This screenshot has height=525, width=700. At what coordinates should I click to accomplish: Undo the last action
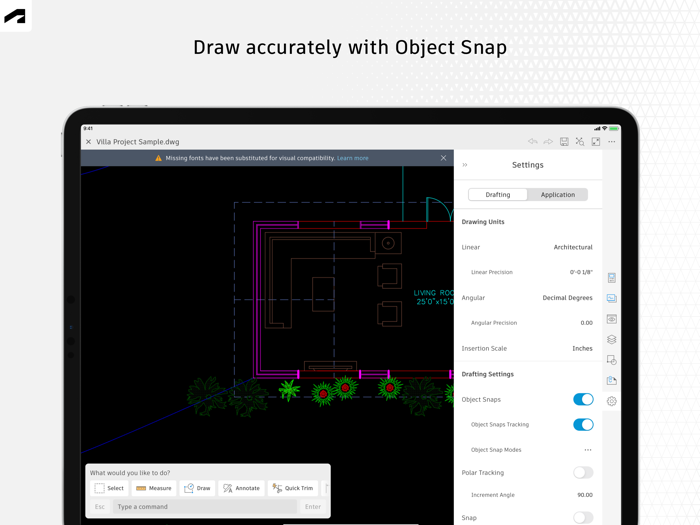coord(533,142)
